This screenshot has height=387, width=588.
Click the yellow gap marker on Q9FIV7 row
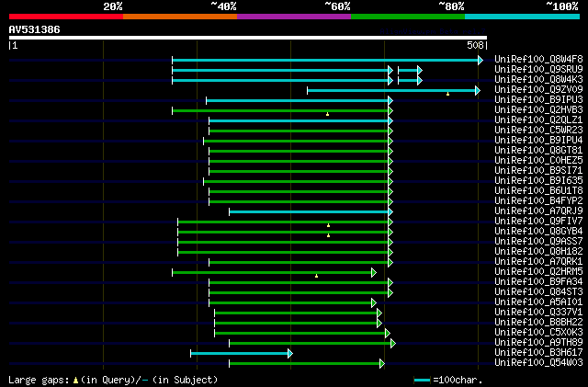[x=329, y=225]
